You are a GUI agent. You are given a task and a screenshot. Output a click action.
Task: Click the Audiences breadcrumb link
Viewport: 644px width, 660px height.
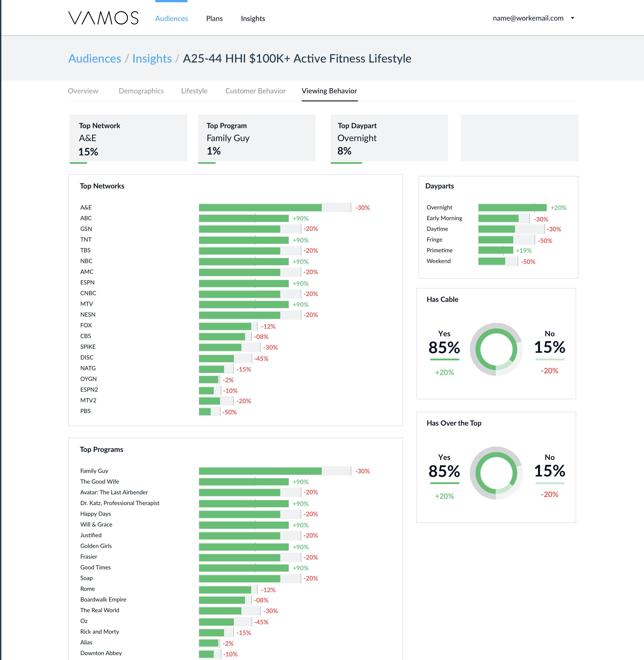95,58
